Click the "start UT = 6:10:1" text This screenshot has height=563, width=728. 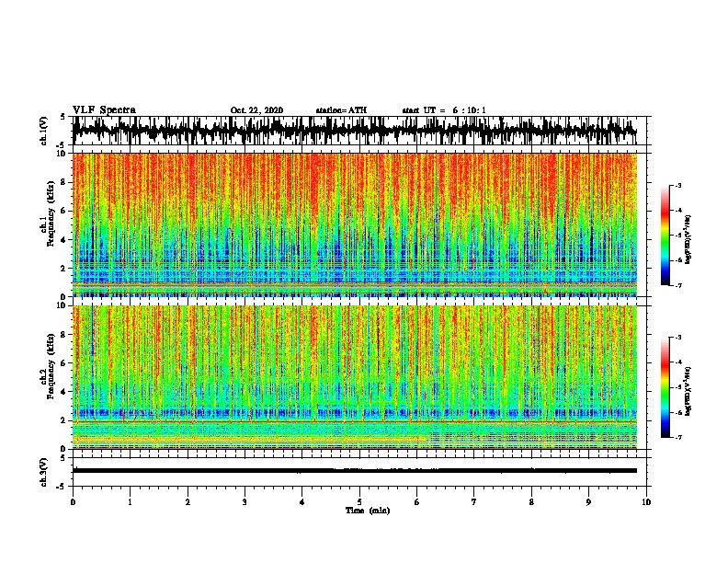tap(444, 110)
